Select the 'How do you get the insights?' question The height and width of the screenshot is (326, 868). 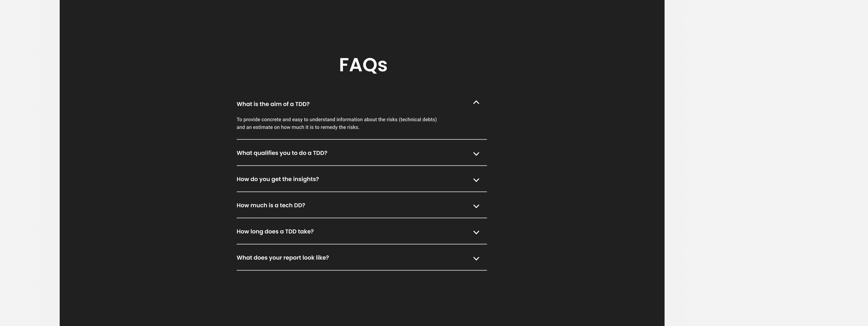click(277, 179)
